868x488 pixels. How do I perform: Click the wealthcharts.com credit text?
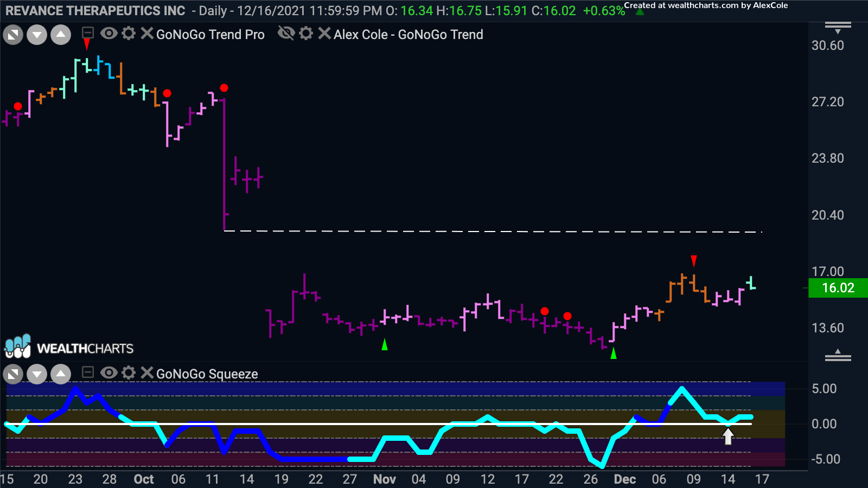(706, 5)
